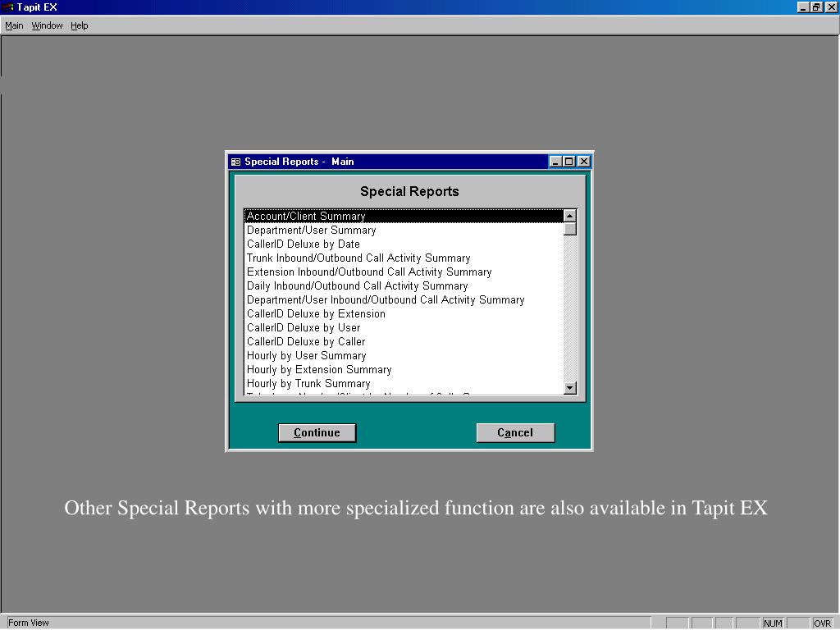Cancel the Special Reports dialog
The height and width of the screenshot is (630, 840).
(x=515, y=433)
